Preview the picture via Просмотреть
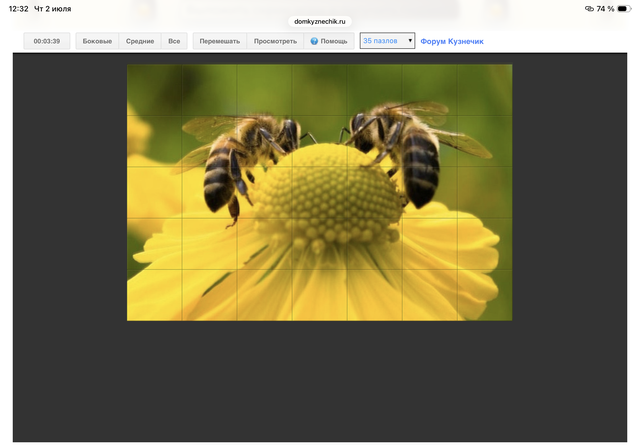The height and width of the screenshot is (445, 640). tap(275, 41)
